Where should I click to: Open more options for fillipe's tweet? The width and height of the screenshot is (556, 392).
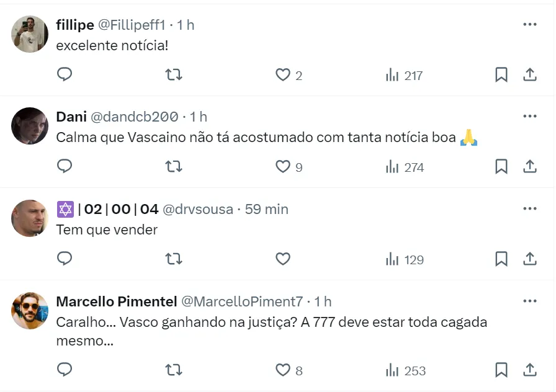pyautogui.click(x=529, y=24)
